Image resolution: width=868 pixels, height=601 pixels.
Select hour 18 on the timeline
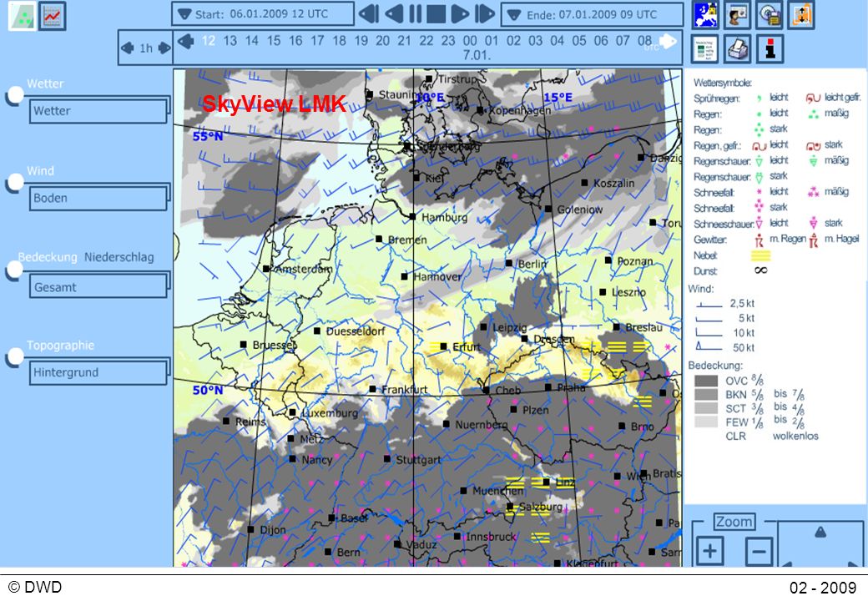(339, 40)
